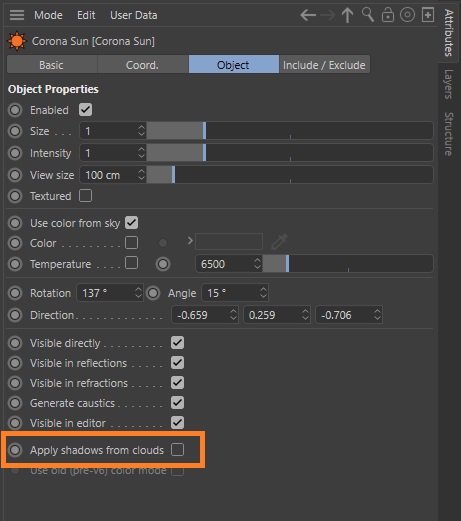
Task: Toggle Textured keyframe circle
Action: coord(15,196)
